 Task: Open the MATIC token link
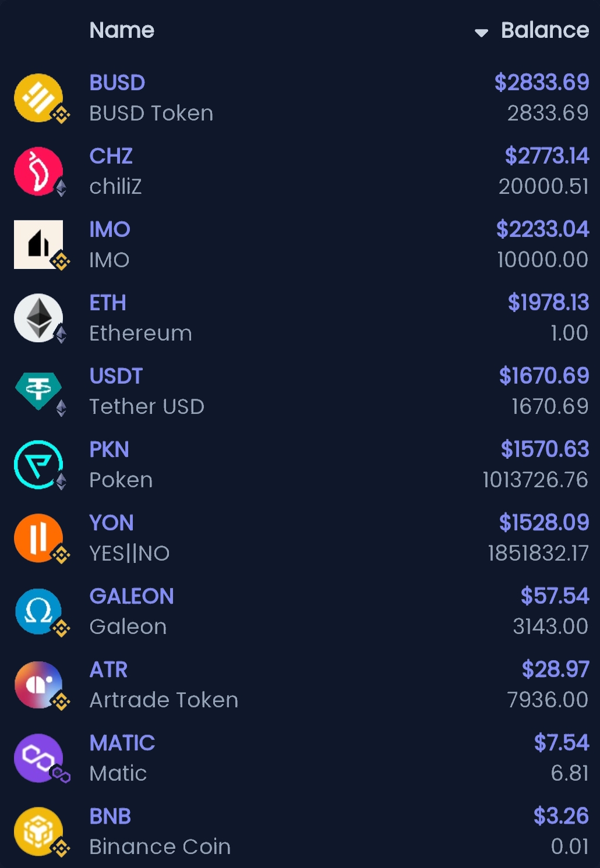pos(122,743)
